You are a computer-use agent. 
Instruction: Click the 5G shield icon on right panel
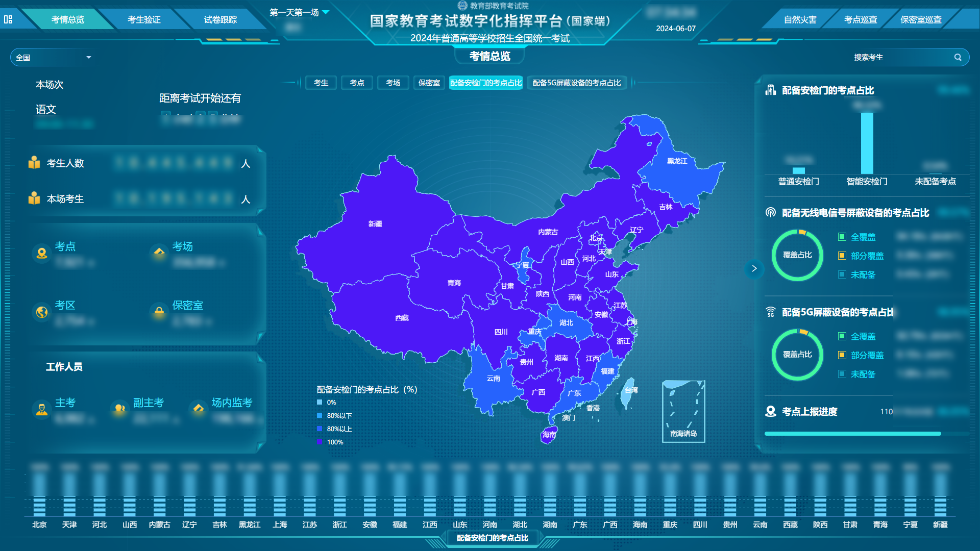(770, 312)
